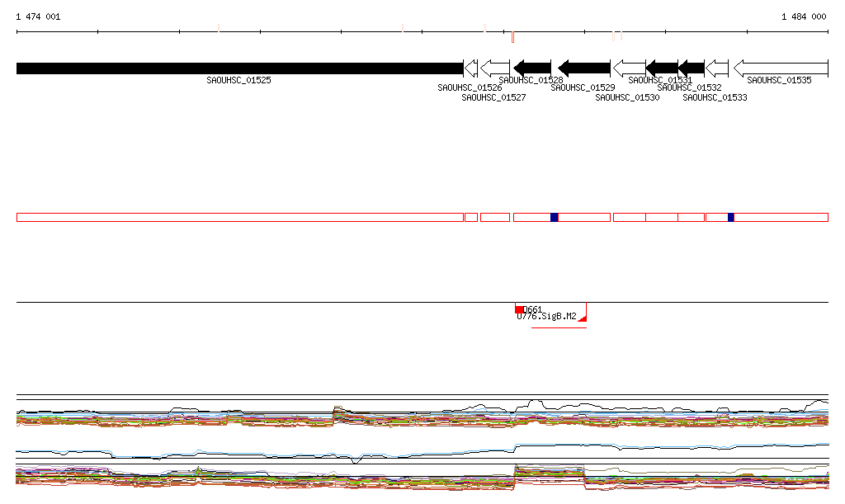The height and width of the screenshot is (504, 845).
Task: Select the red D661 marker box
Action: tap(519, 309)
